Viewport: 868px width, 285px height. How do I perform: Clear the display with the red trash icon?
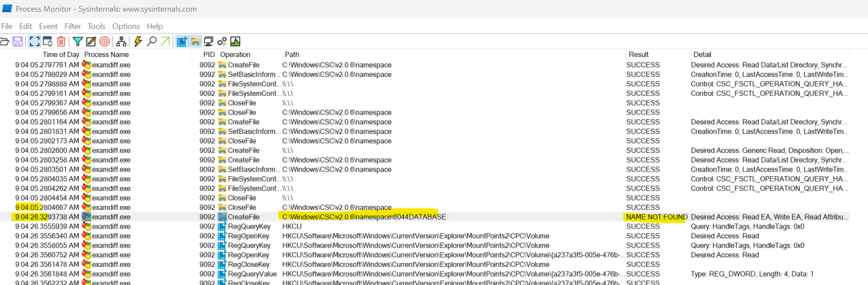(x=61, y=41)
